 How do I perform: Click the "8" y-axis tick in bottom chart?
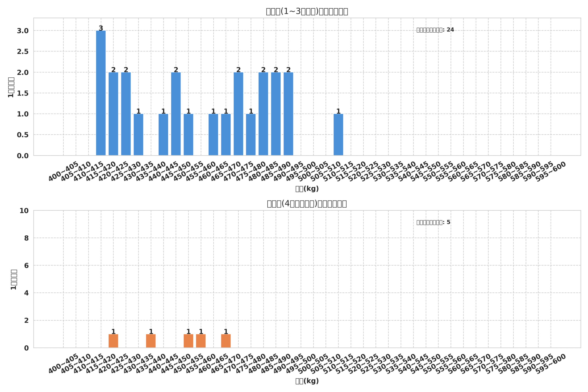point(26,238)
